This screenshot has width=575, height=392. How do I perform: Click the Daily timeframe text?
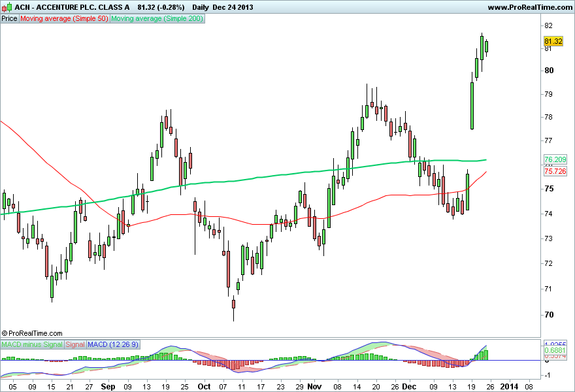pos(200,7)
